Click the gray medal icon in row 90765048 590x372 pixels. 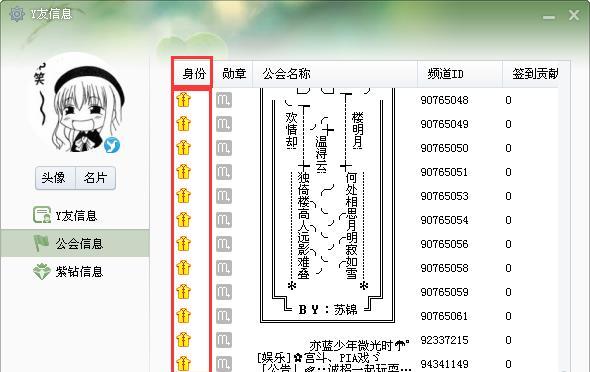224,100
